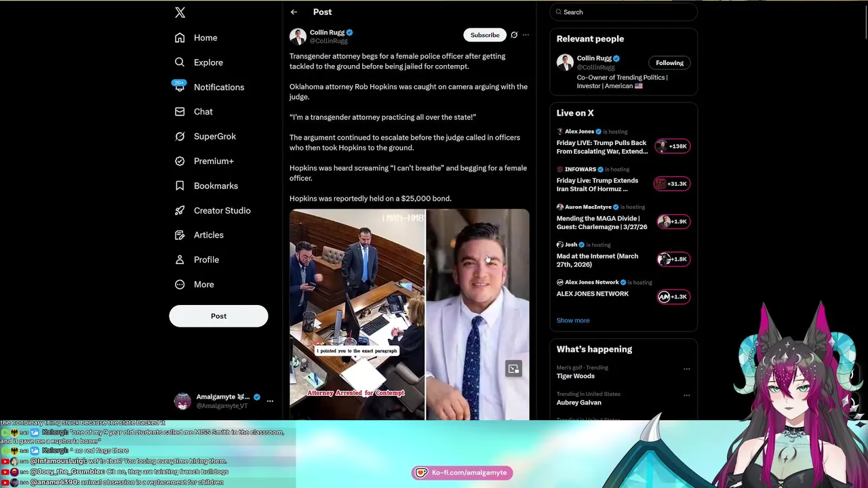This screenshot has width=868, height=488.
Task: Open Tiger Woods trend options menu
Action: [x=686, y=369]
